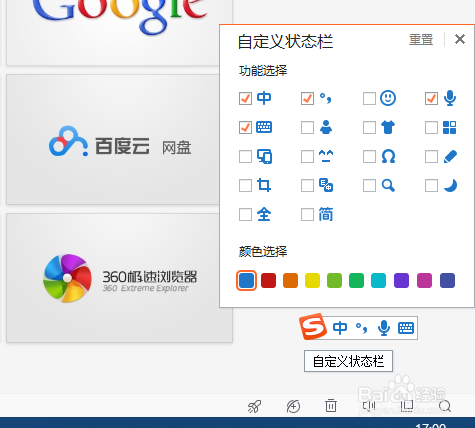Click the 简 simplified Chinese icon
Image resolution: width=475 pixels, height=428 pixels.
coord(326,214)
